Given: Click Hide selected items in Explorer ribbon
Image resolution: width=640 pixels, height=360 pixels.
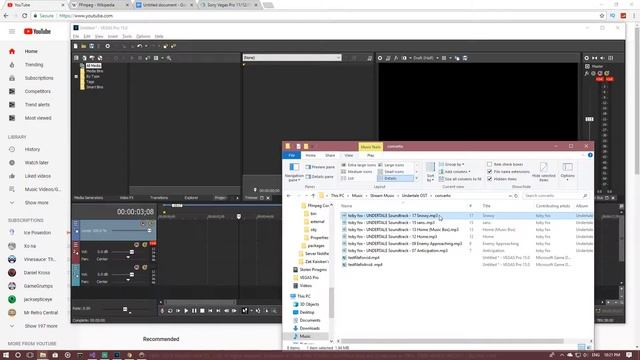Looking at the screenshot, I should click(544, 172).
